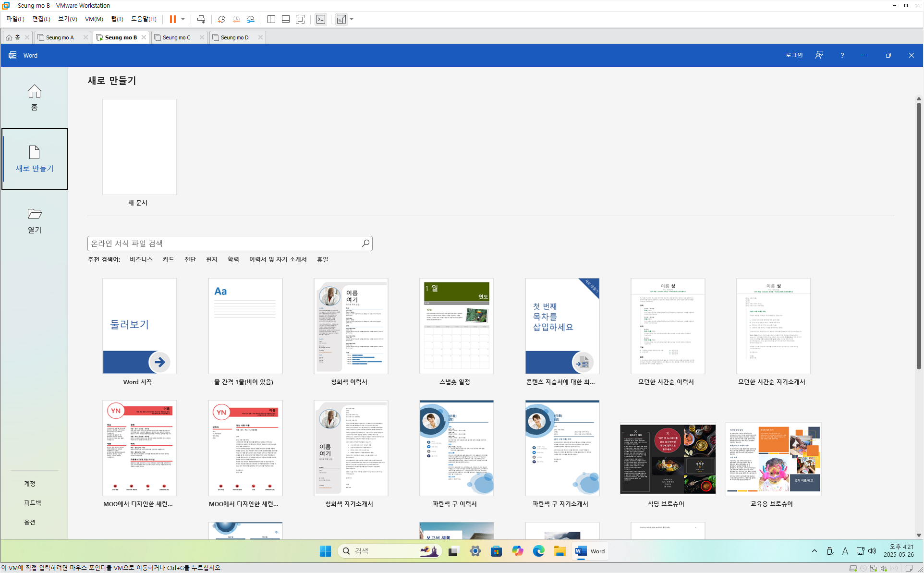The width and height of the screenshot is (924, 573).
Task: Open the 스냅숏 일정 calendar template
Action: coord(456,327)
